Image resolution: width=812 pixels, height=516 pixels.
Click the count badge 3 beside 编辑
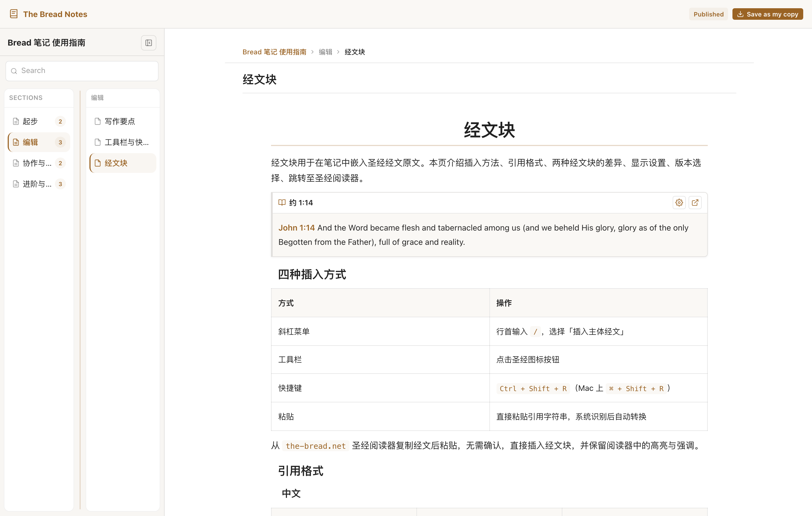pos(60,142)
